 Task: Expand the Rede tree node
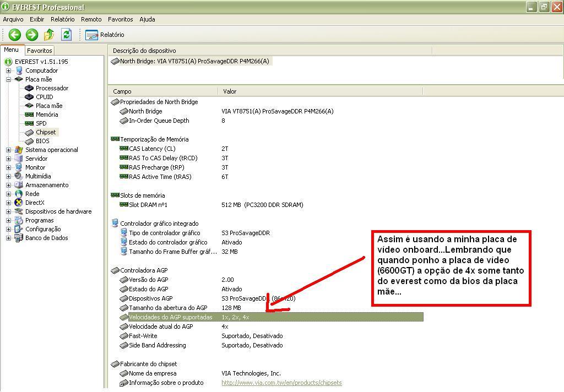[x=8, y=194]
